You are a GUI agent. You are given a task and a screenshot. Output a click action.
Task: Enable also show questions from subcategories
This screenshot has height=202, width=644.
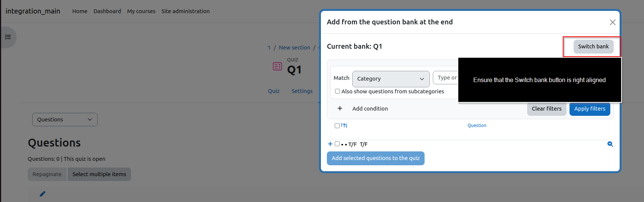coord(337,91)
